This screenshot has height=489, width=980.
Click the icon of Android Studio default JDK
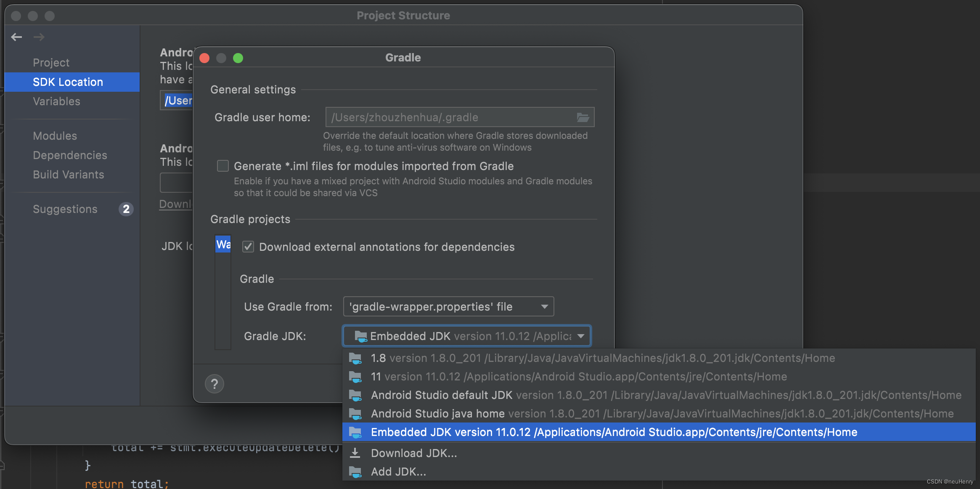click(x=355, y=395)
